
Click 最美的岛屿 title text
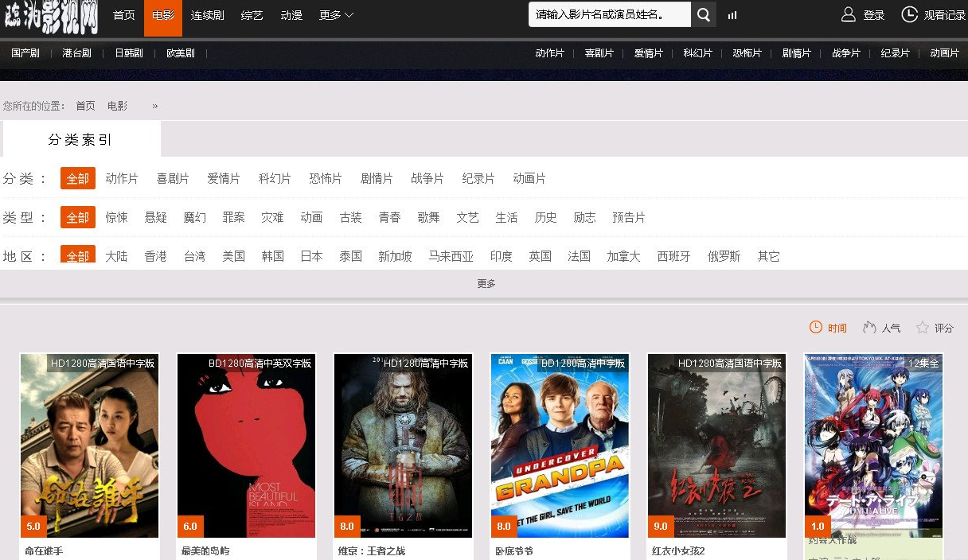[x=205, y=551]
